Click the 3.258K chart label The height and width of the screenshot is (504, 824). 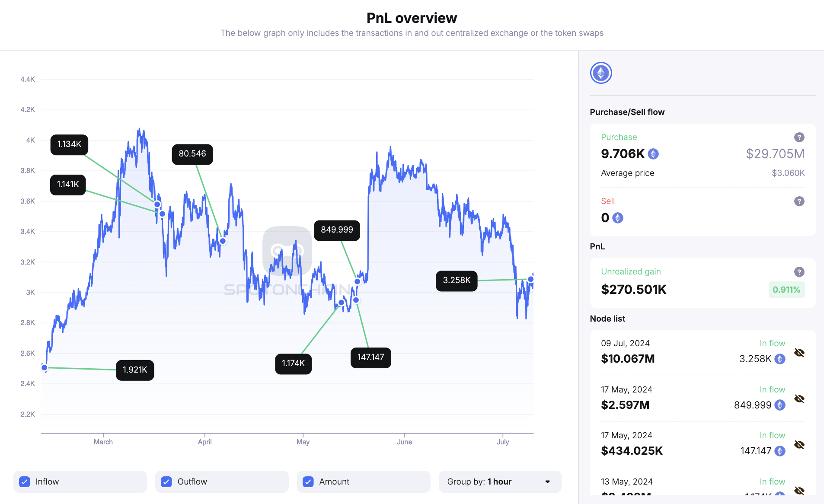click(x=457, y=281)
